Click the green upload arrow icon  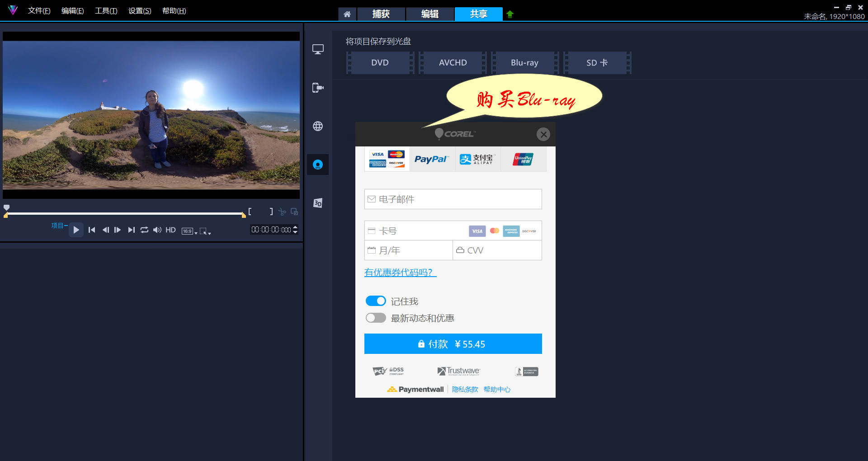(x=510, y=14)
